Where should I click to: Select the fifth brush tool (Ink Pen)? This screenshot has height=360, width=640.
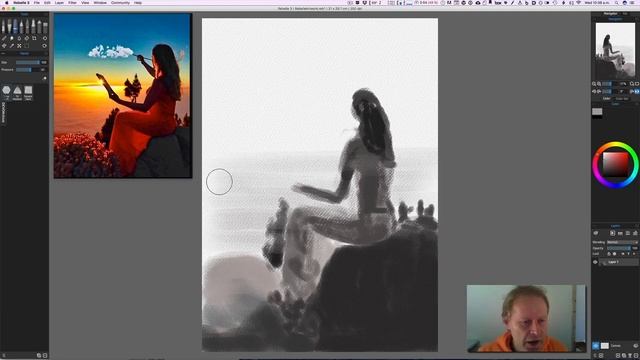tap(27, 27)
